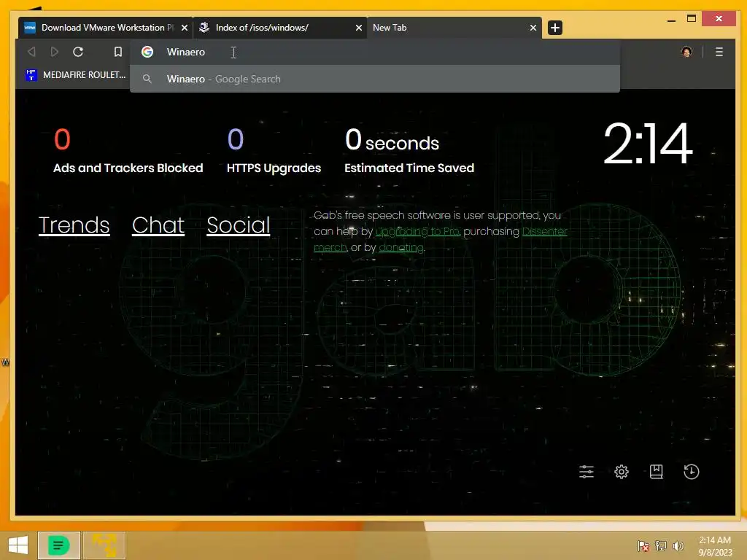Open the Chat link
This screenshot has width=747, height=560.
[158, 225]
